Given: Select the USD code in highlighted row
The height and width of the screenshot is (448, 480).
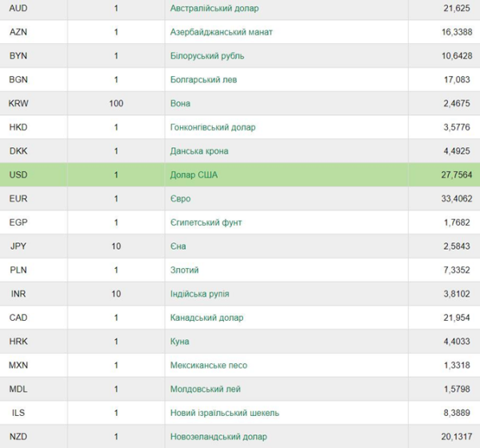Looking at the screenshot, I should 18,175.
